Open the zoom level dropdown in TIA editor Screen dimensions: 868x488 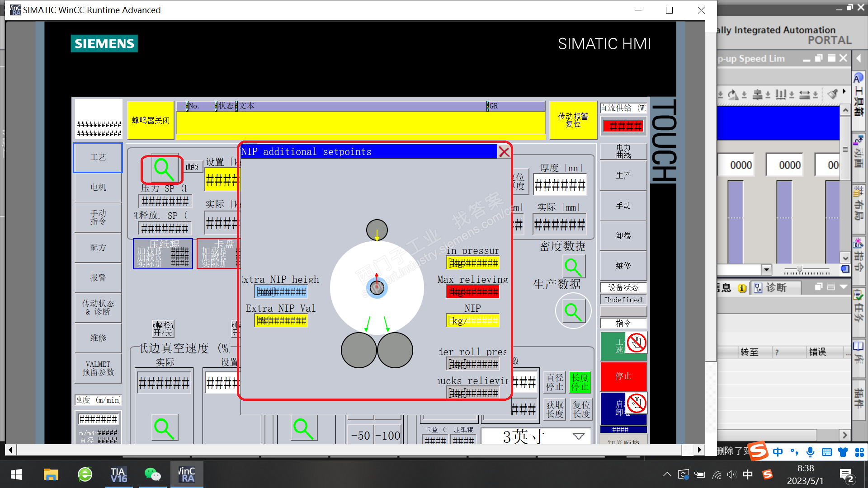[x=766, y=270]
